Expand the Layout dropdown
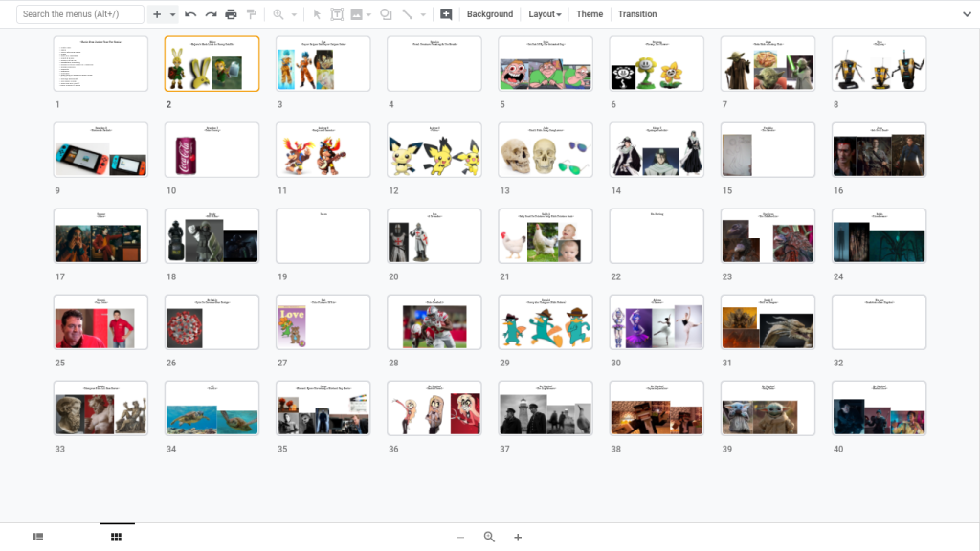The height and width of the screenshot is (551, 980). click(545, 14)
